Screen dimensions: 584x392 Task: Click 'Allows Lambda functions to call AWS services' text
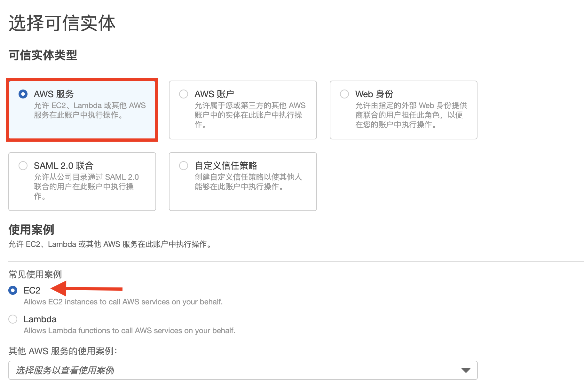tap(130, 331)
